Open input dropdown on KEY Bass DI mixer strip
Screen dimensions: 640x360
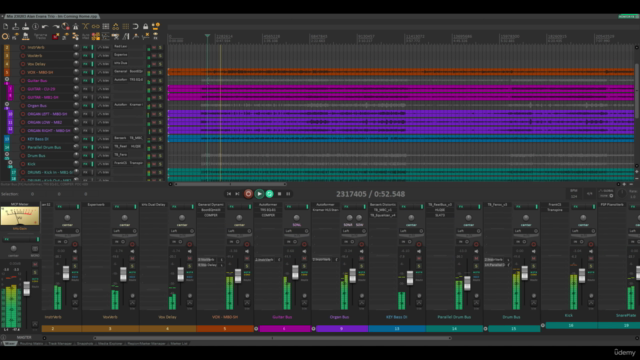pyautogui.click(x=411, y=231)
